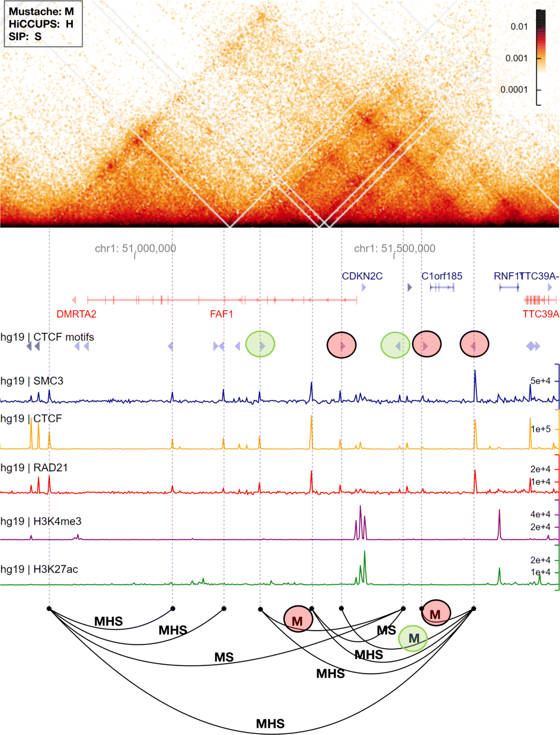The image size is (560, 735).
Task: Click the 'hg19 | RAD21' track label
Action: point(34,468)
